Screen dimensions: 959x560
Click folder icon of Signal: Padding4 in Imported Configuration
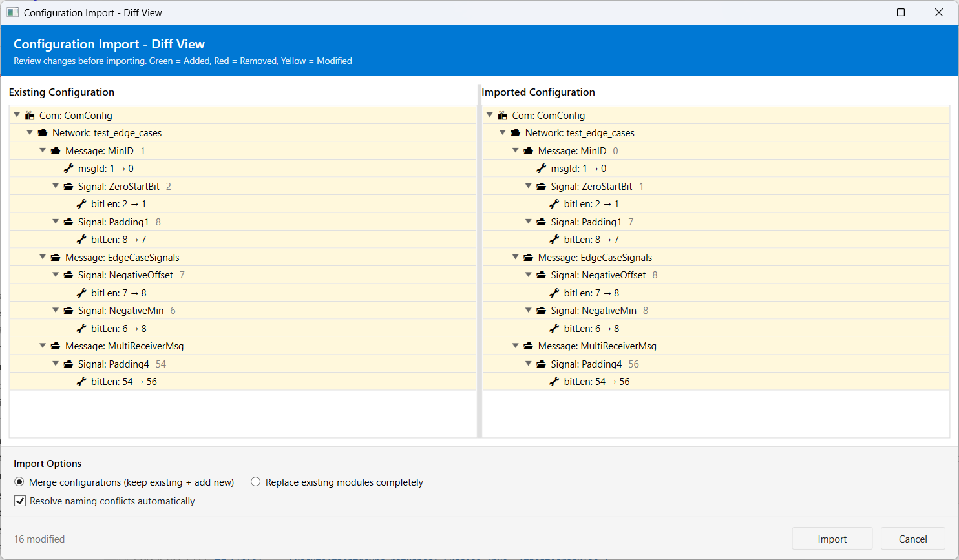(542, 364)
